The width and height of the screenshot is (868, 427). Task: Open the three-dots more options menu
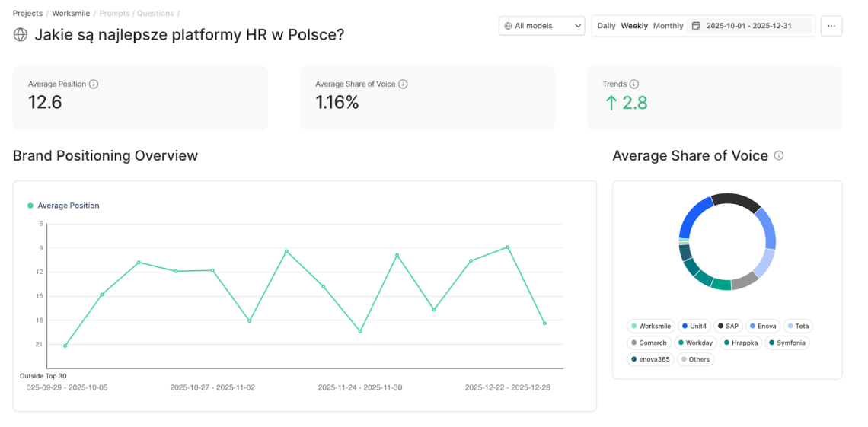(831, 26)
